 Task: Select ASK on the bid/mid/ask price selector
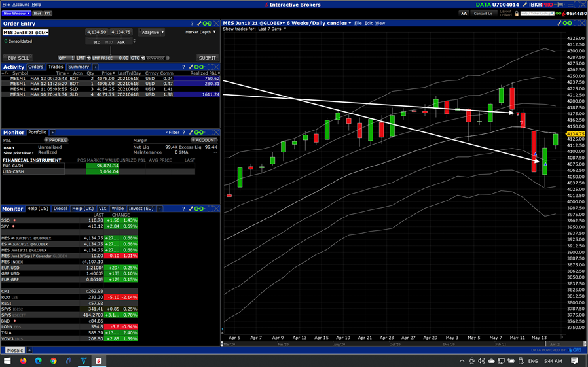click(x=121, y=42)
